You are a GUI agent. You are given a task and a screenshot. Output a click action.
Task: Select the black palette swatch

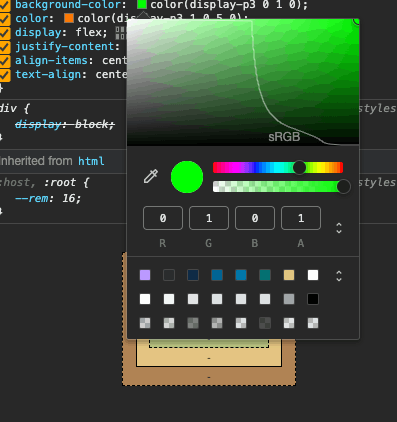tap(313, 299)
